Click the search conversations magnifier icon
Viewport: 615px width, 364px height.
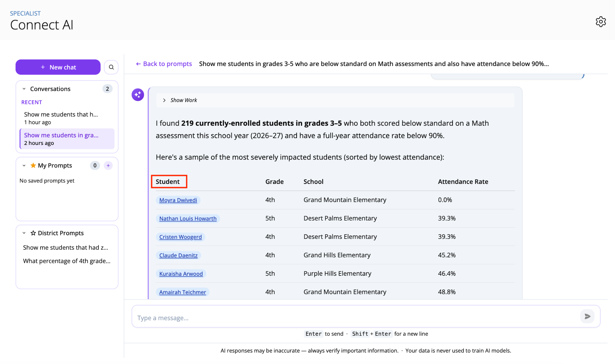(x=111, y=67)
